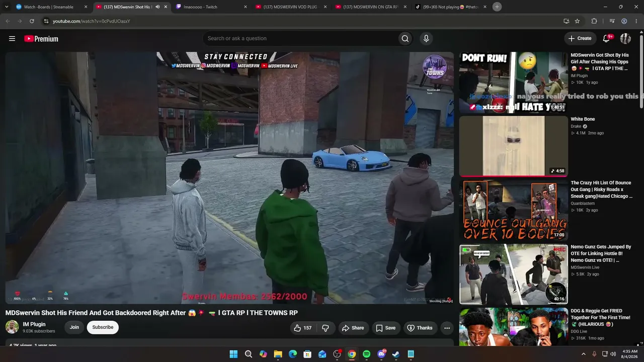This screenshot has width=644, height=362.
Task: Open Quanblastem channel link
Action: click(x=583, y=204)
